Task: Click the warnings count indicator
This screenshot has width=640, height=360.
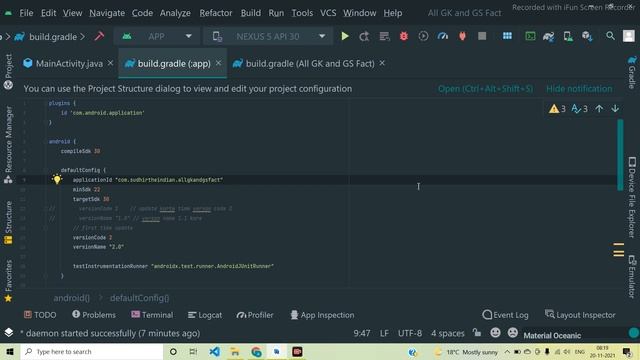Action: [x=557, y=109]
